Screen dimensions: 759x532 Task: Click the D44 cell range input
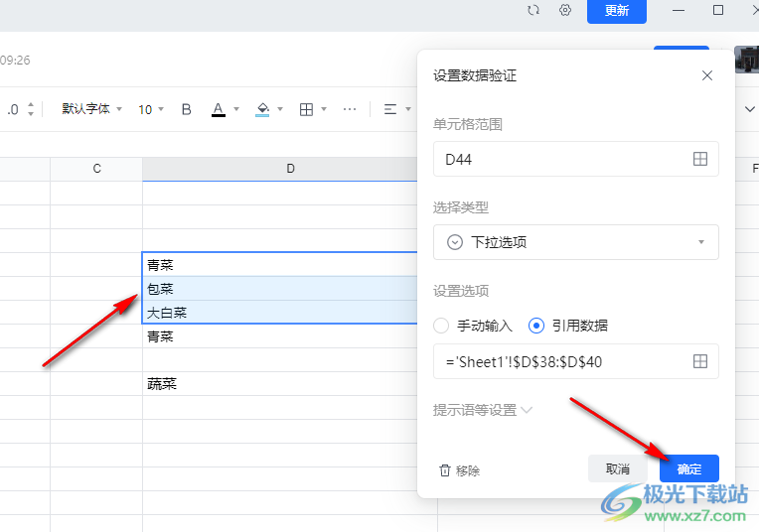tap(576, 159)
